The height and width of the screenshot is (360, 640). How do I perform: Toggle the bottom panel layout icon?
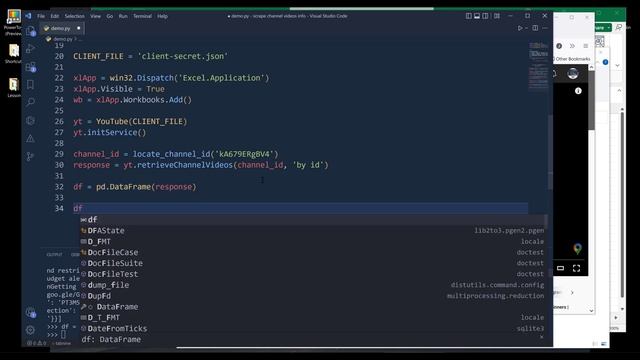point(477,16)
